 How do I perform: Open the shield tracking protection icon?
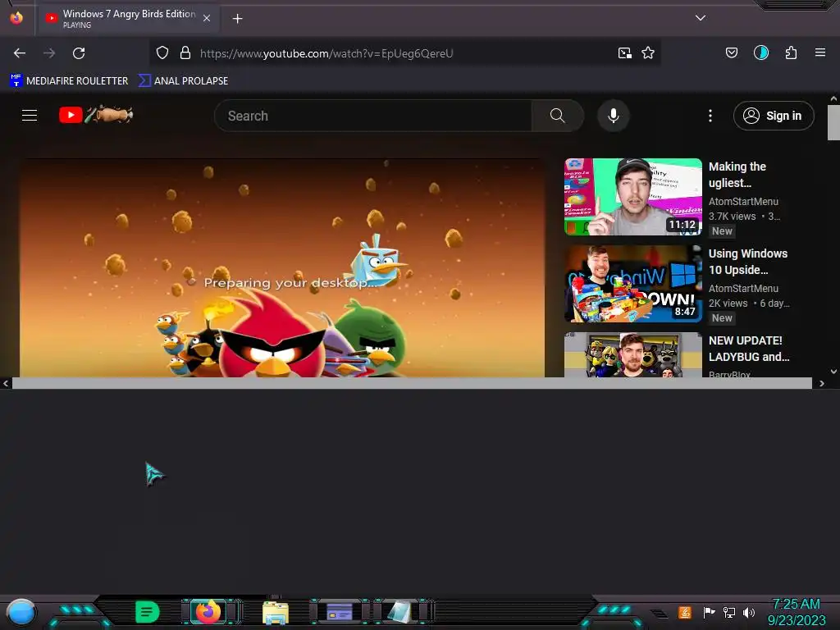162,52
